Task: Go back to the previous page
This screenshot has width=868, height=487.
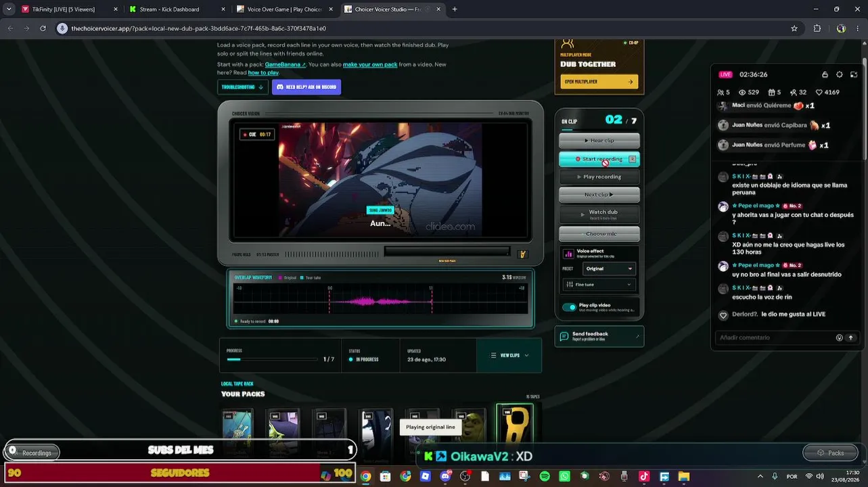Action: pos(10,28)
